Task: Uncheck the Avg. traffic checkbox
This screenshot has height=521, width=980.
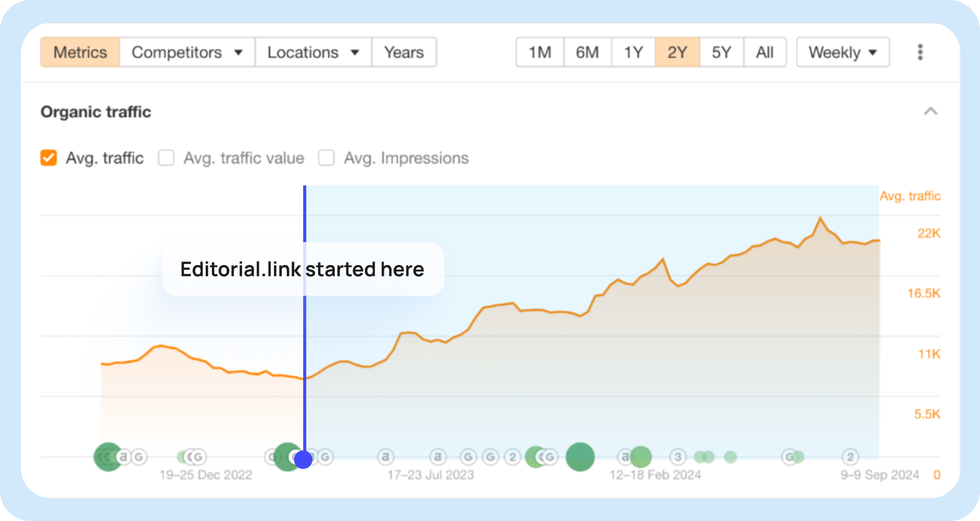Action: pyautogui.click(x=48, y=158)
